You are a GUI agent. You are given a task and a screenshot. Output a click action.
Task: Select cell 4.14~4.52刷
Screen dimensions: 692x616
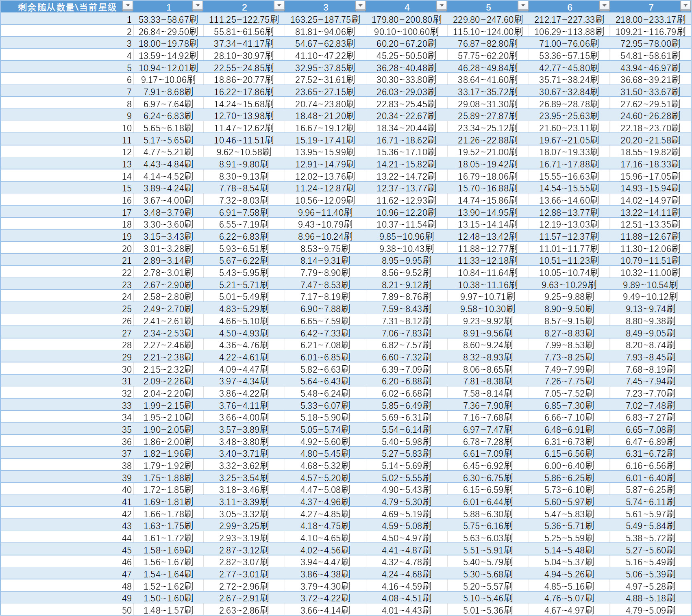click(x=168, y=176)
